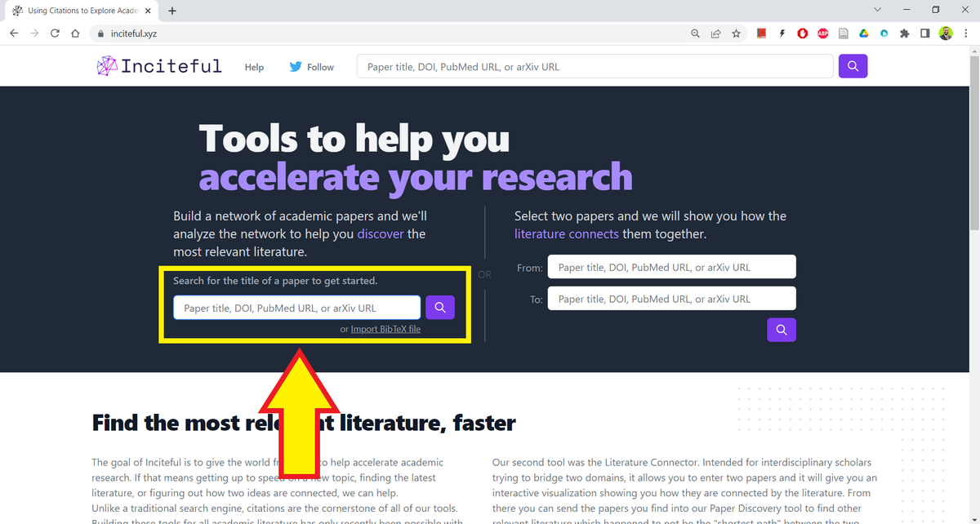Image resolution: width=980 pixels, height=524 pixels.
Task: Focus the header paper search field
Action: 595,67
